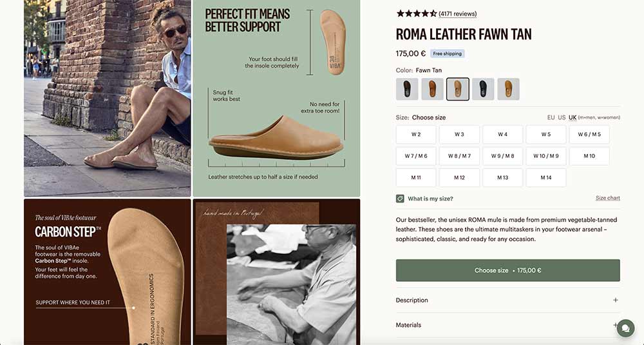
Task: Switch size units to EU
Action: point(551,117)
